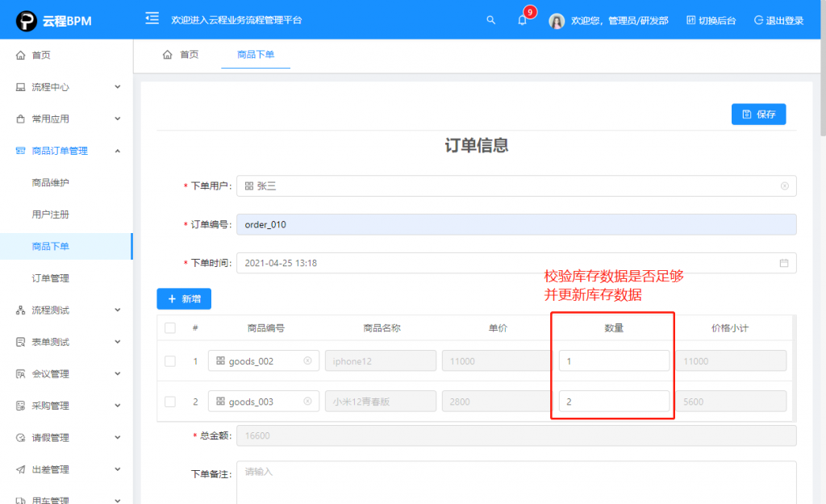Switch to the 首页 tab

pos(181,55)
